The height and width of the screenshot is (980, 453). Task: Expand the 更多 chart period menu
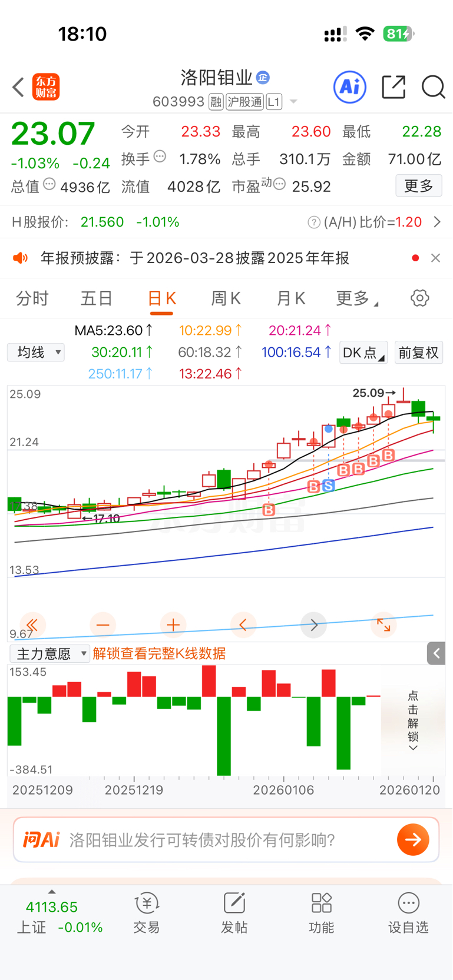coord(357,298)
